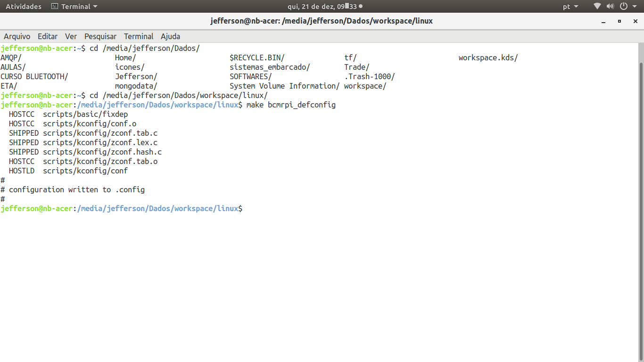Image resolution: width=644 pixels, height=362 pixels.
Task: Click the scripts/kconfig/zconf.lex.c line
Action: (x=100, y=142)
